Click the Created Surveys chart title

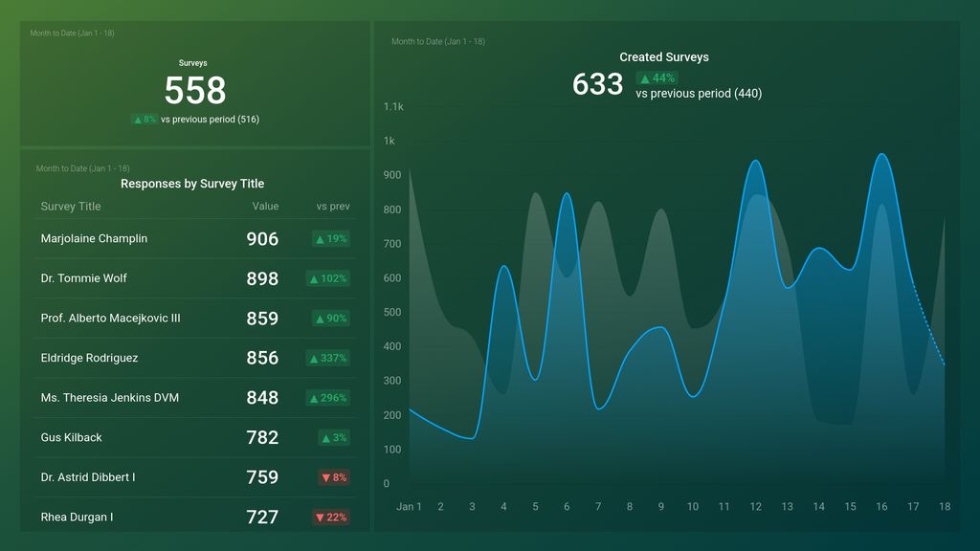click(664, 56)
